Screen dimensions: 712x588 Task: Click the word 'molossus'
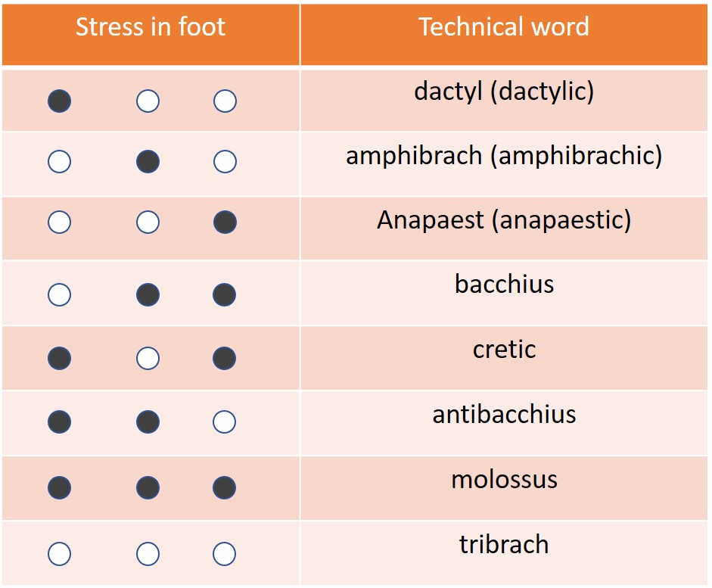coord(504,480)
